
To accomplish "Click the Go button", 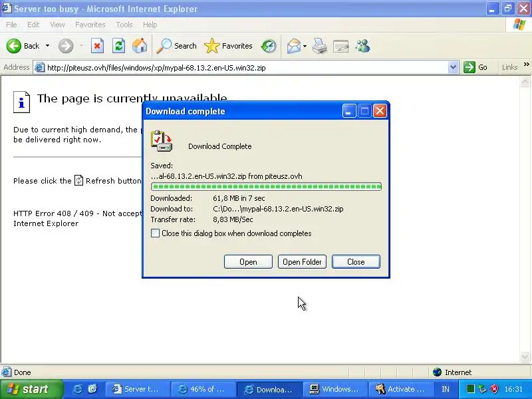I will click(x=475, y=67).
